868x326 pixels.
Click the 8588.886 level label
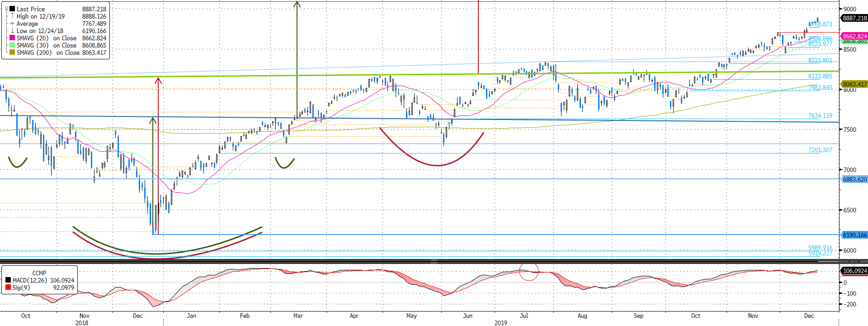coord(820,38)
